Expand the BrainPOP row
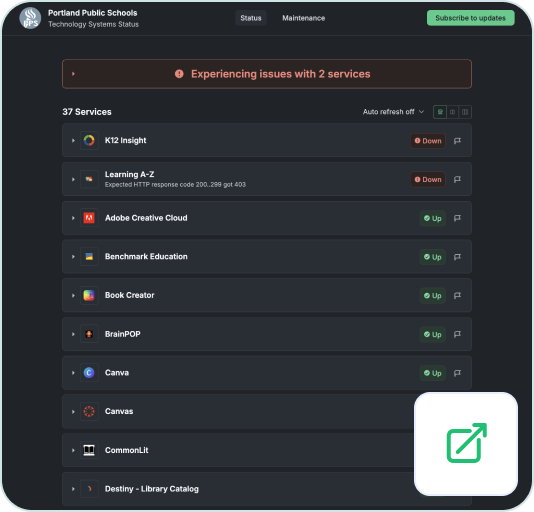This screenshot has width=534, height=512. pyautogui.click(x=73, y=334)
